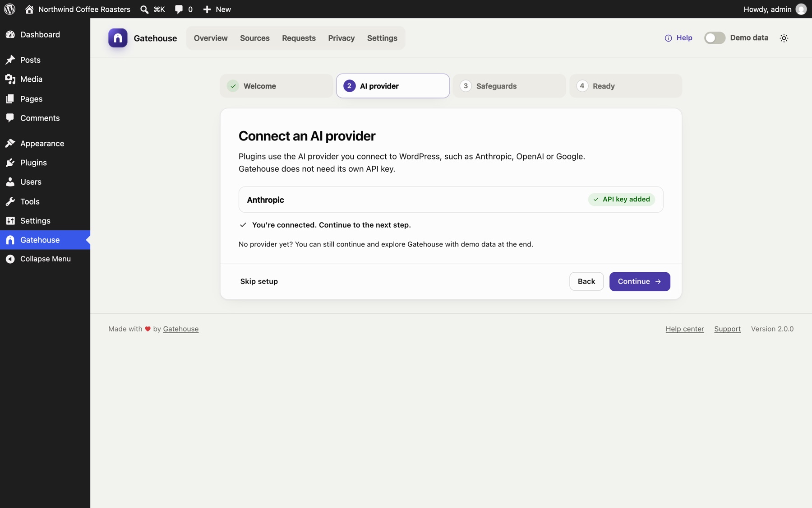Click the Continue button
The image size is (812, 508).
tap(640, 281)
